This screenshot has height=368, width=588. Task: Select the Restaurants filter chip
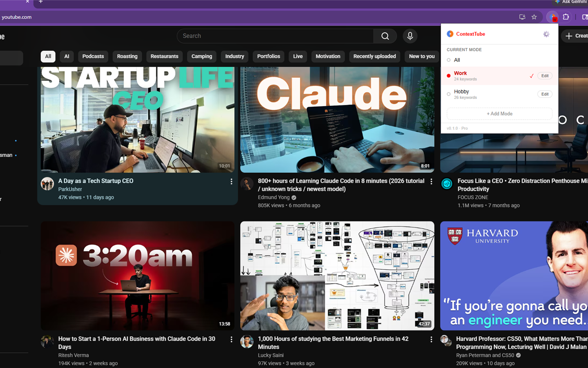[x=164, y=56]
